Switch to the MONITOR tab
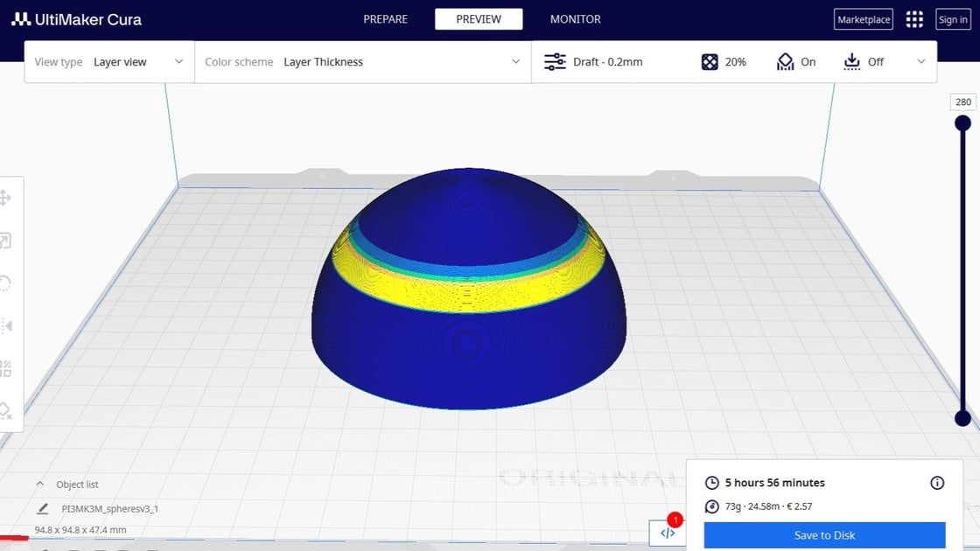Viewport: 980px width, 551px height. tap(575, 18)
